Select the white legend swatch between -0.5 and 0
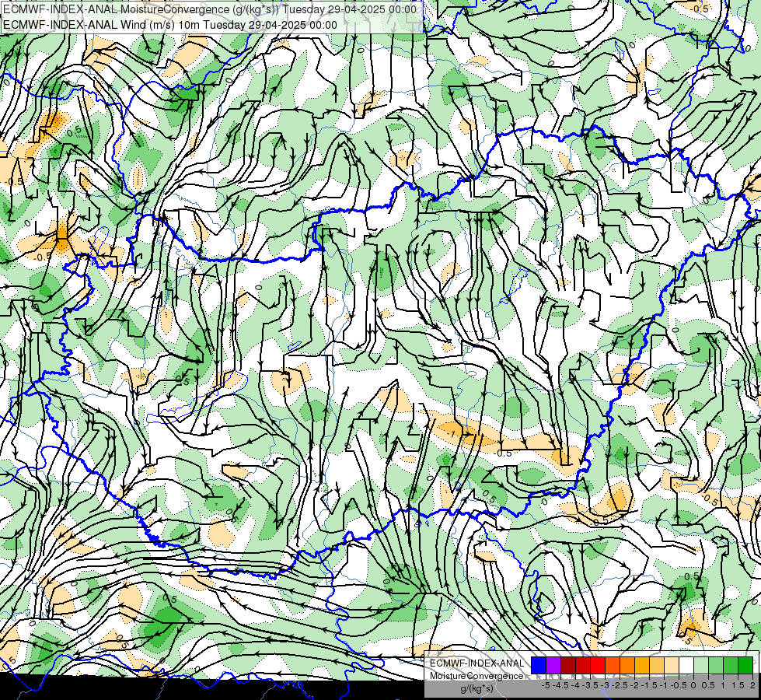The width and height of the screenshot is (761, 700). coord(686,666)
